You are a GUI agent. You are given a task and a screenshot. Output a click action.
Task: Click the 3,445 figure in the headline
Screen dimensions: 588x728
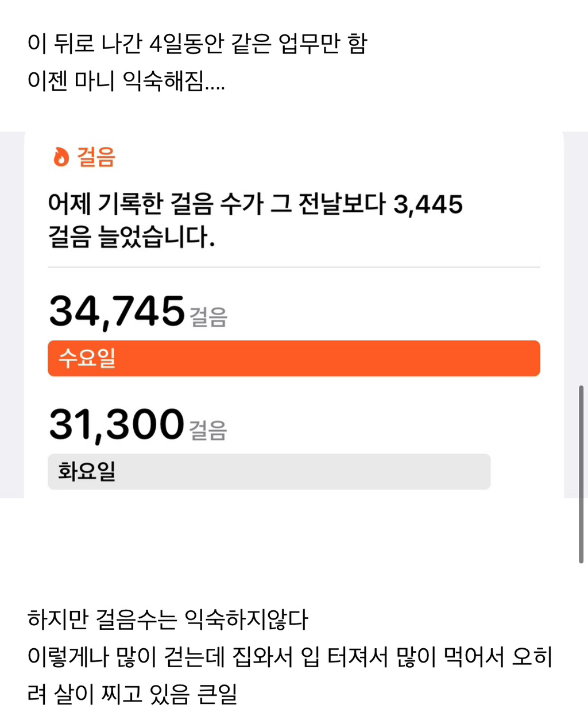coord(428,204)
